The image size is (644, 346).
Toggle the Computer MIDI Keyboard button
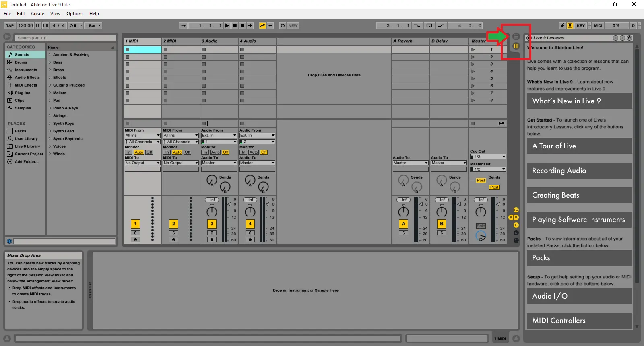570,25
